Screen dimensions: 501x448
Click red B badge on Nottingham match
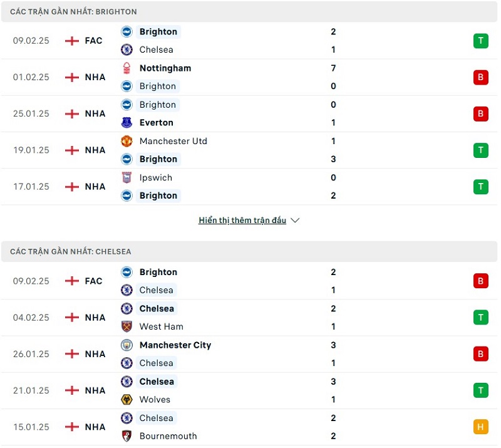click(480, 77)
